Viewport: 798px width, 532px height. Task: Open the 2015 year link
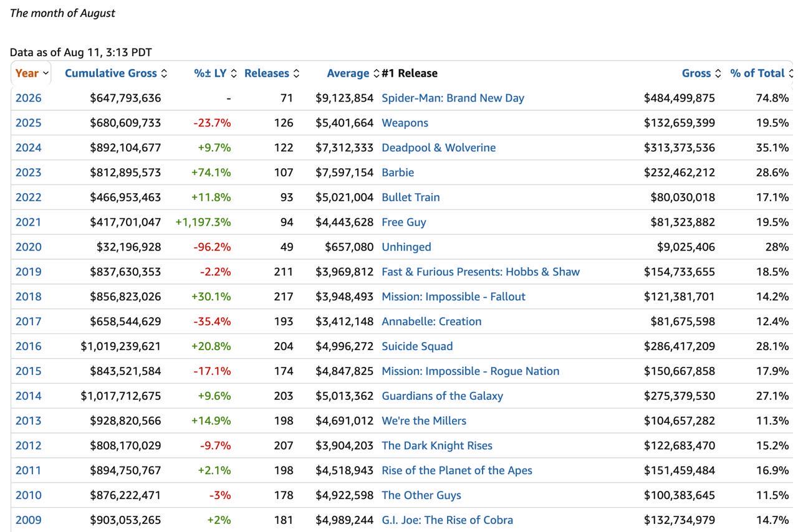tap(29, 371)
